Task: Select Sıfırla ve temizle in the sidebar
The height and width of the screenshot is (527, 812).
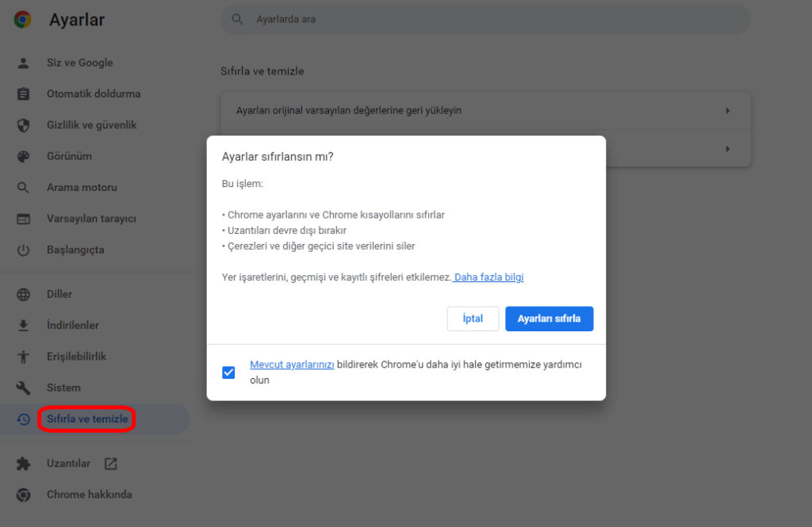Action: [x=87, y=418]
